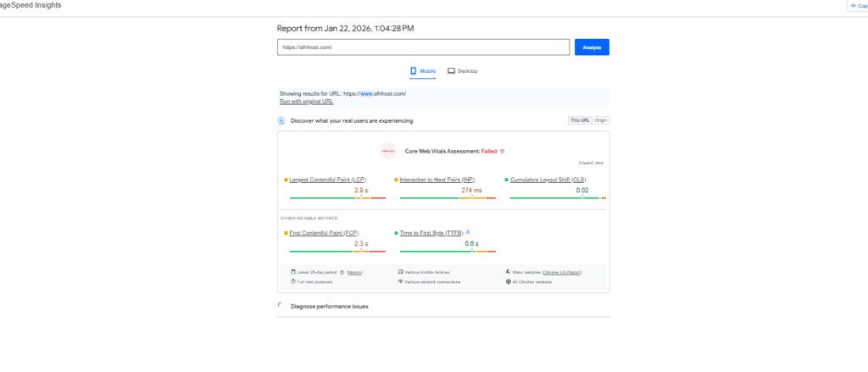Click the TTFB experimental flask icon
868x372 pixels.
(468, 231)
